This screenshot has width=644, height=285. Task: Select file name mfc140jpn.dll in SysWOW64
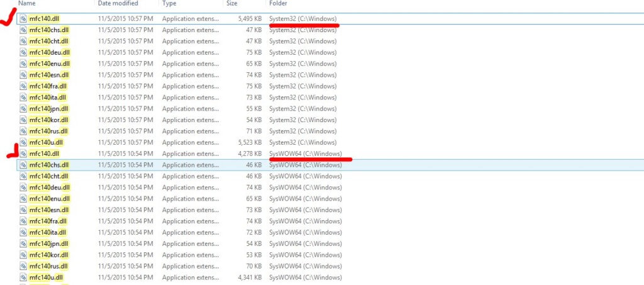tap(49, 243)
